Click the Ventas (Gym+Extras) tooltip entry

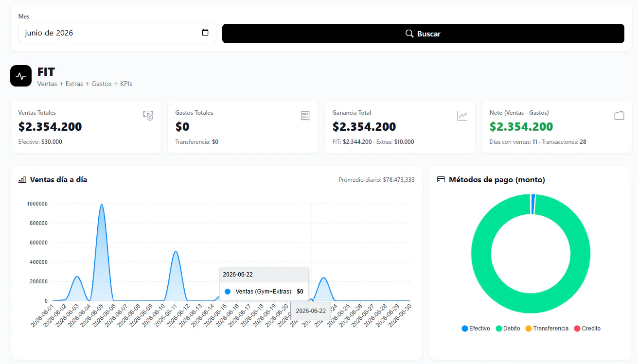point(264,292)
